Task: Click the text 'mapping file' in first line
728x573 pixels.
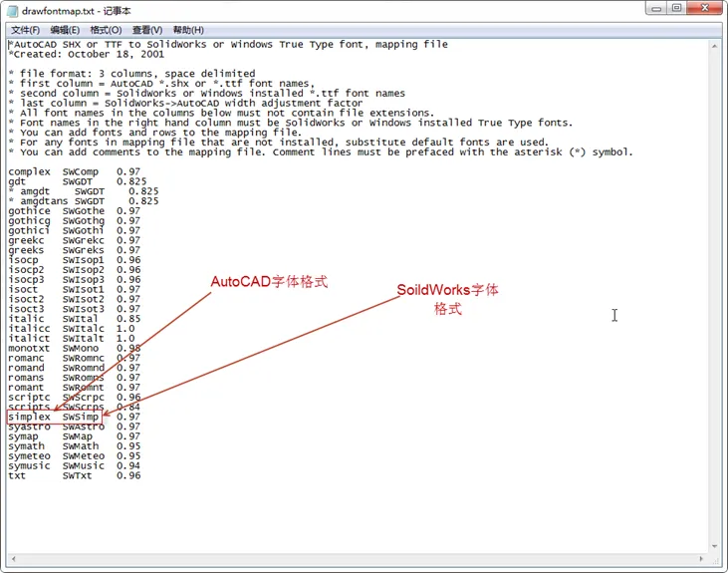Action: (411, 45)
